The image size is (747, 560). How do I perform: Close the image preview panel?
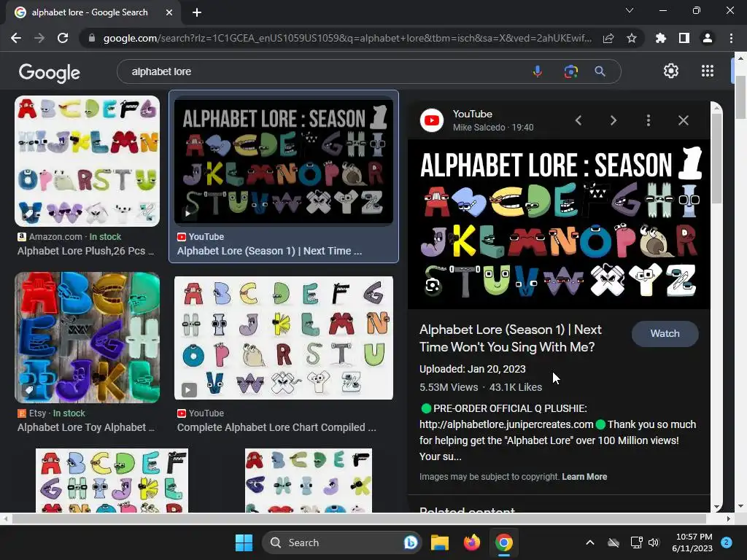(683, 120)
